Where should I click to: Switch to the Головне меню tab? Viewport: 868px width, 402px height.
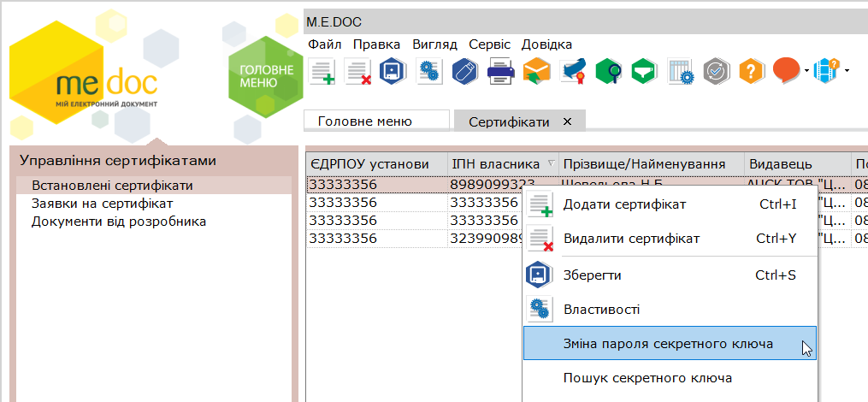coord(377,121)
